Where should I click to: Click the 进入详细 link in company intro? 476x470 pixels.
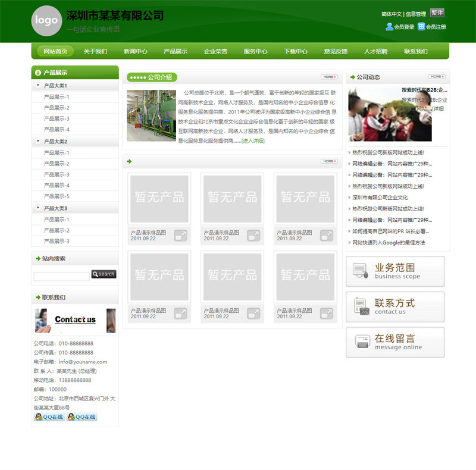[x=253, y=141]
